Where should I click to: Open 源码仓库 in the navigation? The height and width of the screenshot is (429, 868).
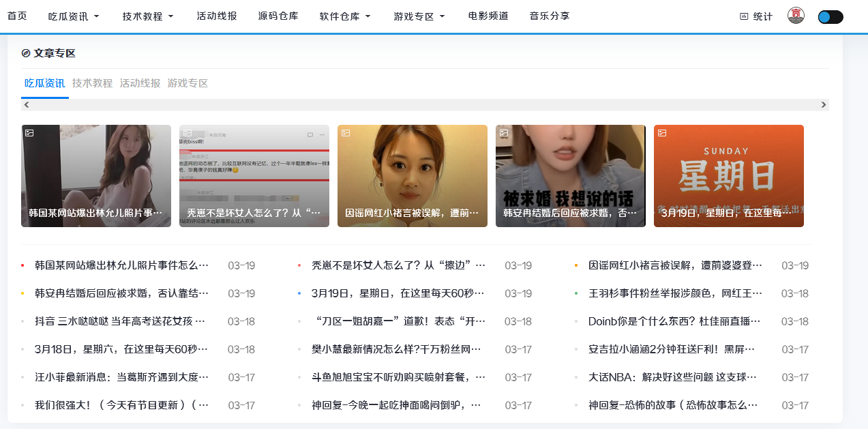click(278, 16)
